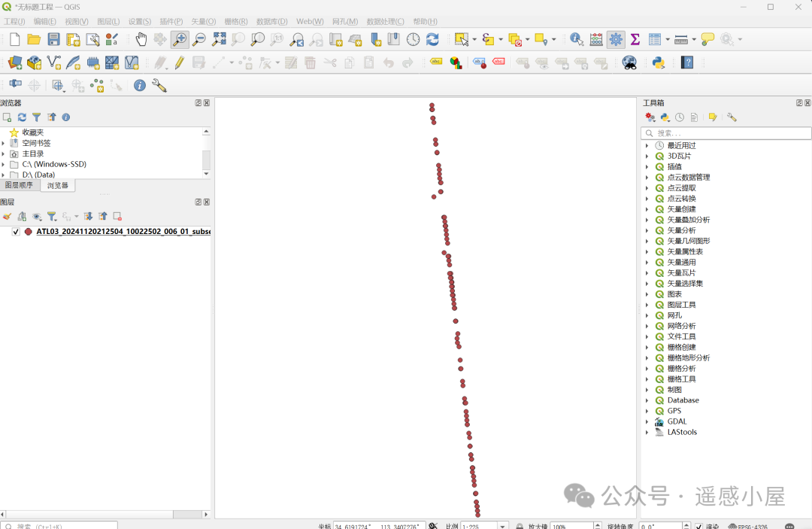Click the magnifier percentage field
Screen dimensions: 812x529
(x=571, y=526)
